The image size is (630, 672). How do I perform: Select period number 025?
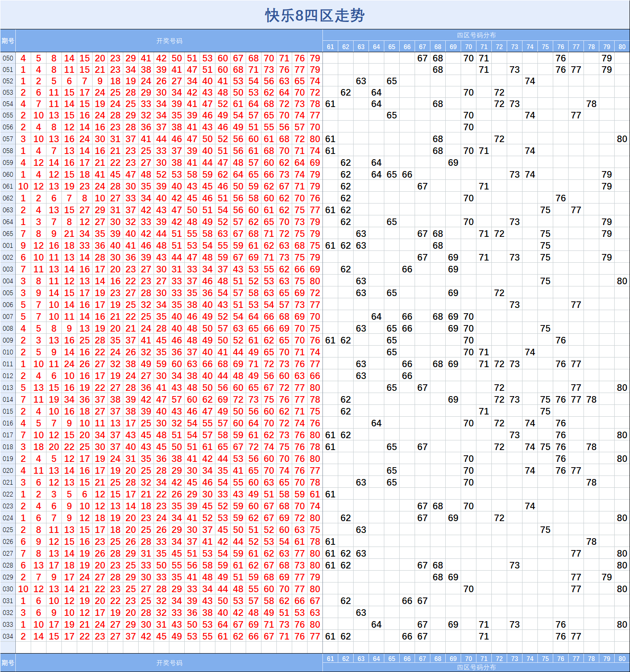(8, 530)
